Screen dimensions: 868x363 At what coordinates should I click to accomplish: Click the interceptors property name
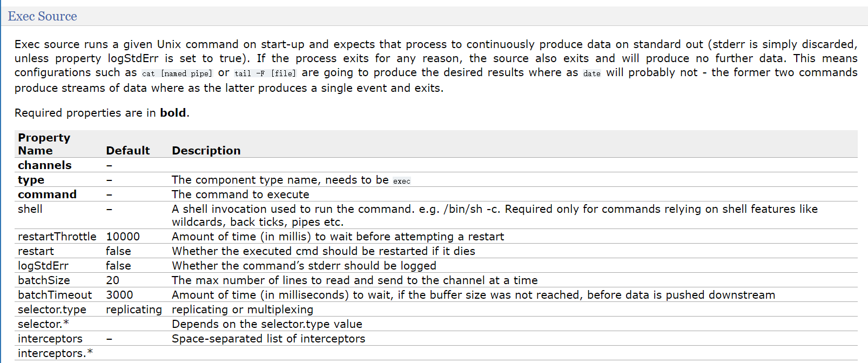click(50, 339)
